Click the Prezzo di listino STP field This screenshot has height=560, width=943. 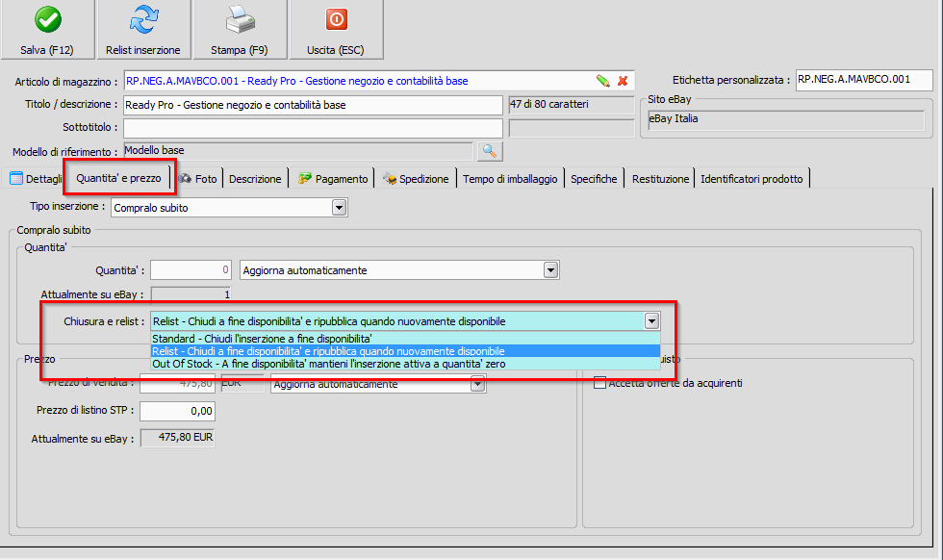[x=177, y=411]
